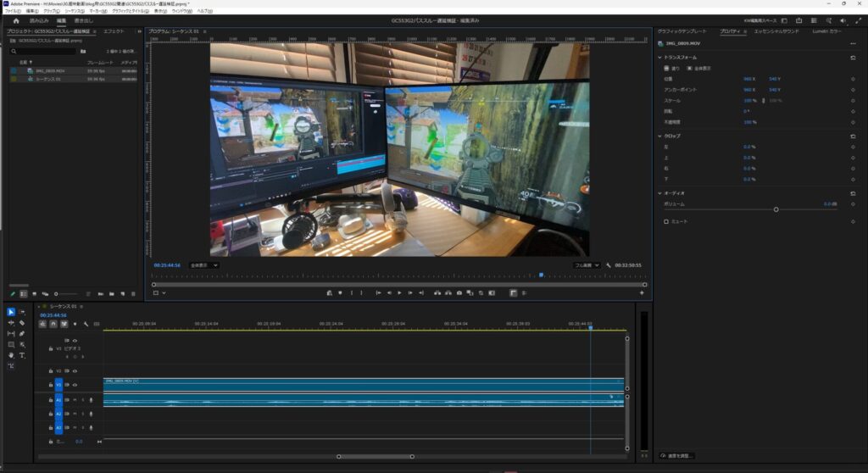Select the Ripple Edit tool

coord(11,322)
